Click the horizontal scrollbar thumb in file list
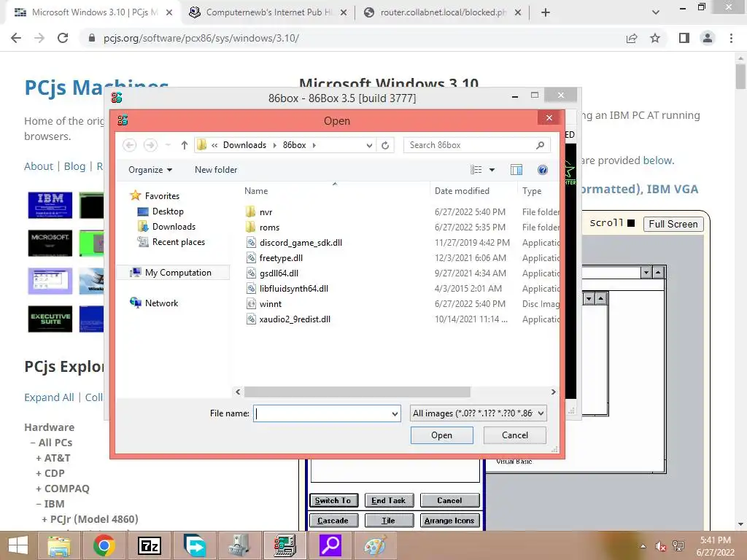This screenshot has width=747, height=560. pos(357,392)
